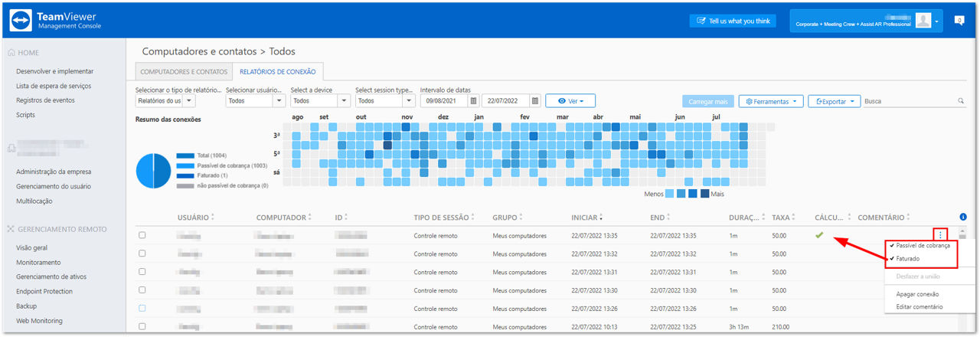Open the Select session type dropdown
The image size is (980, 337).
[x=385, y=100]
